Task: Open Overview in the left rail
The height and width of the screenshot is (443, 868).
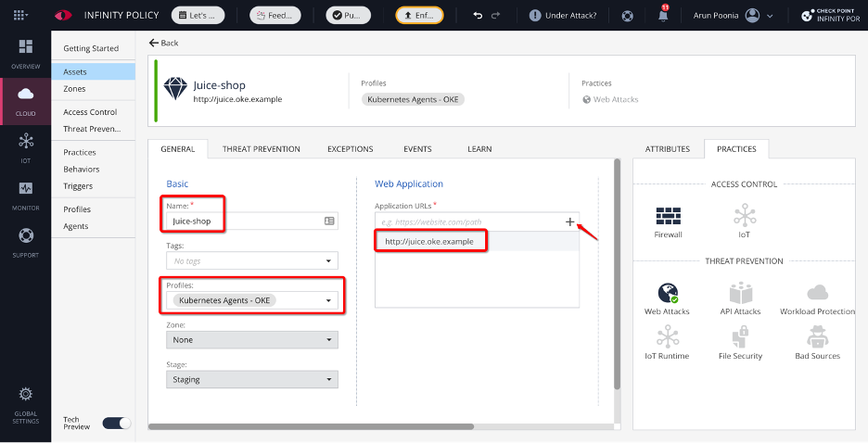Action: (x=25, y=54)
